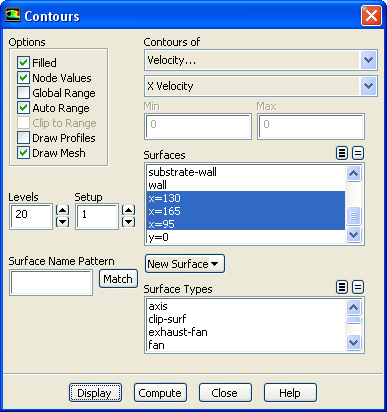
Task: Click in the Max value field
Action: pos(311,126)
